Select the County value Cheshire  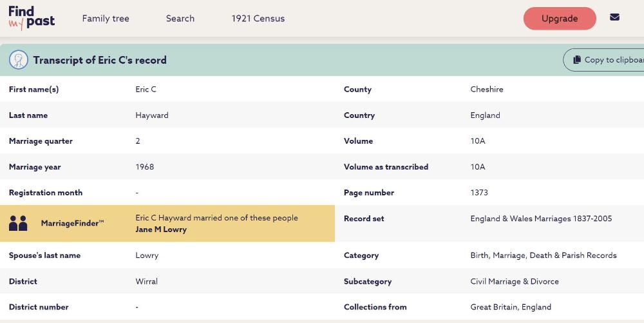[x=486, y=90]
